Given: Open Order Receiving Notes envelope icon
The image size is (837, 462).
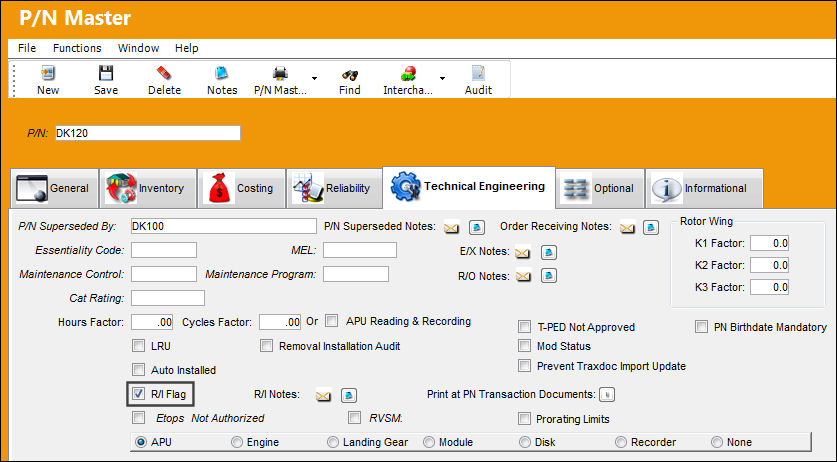Looking at the screenshot, I should tap(627, 228).
